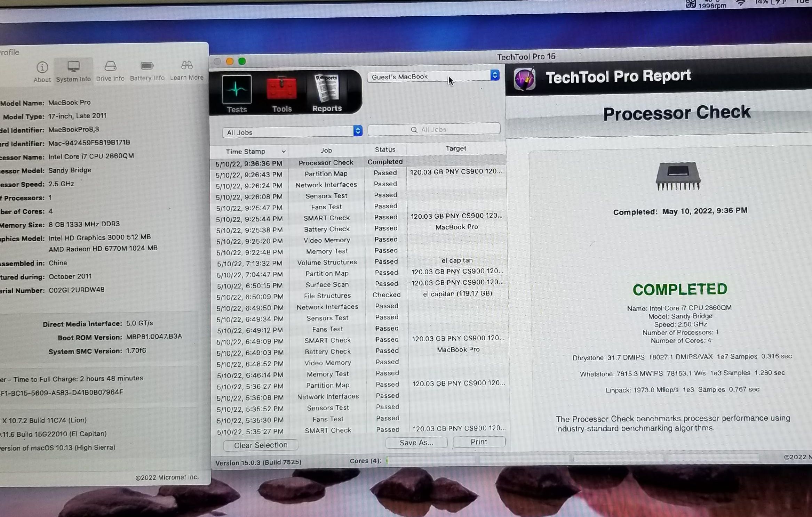The image size is (812, 517).
Task: Select the Partition Map job at 7:04:47 PM
Action: point(359,273)
